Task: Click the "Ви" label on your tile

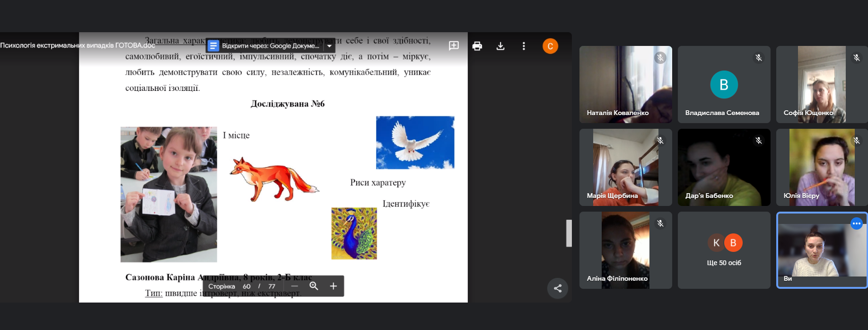Action: pos(788,278)
